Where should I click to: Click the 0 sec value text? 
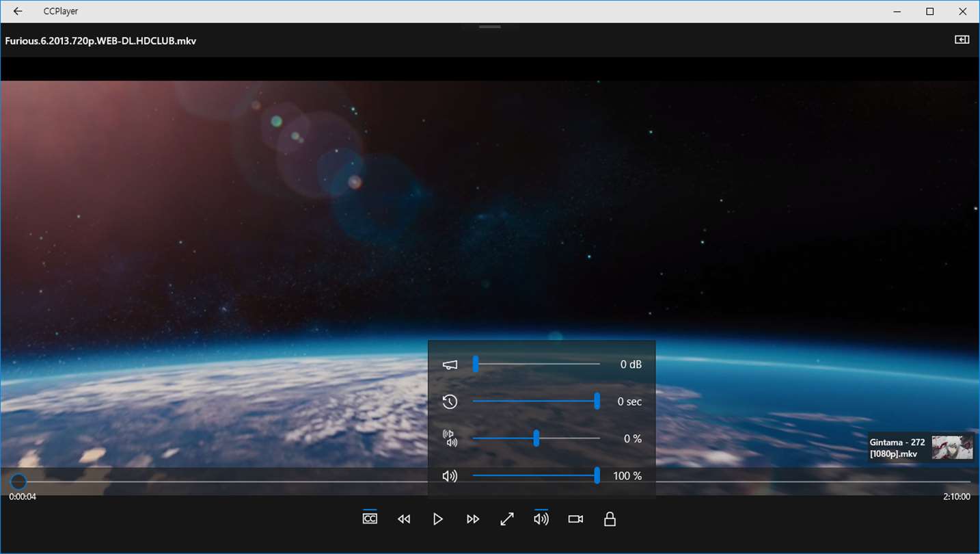629,401
